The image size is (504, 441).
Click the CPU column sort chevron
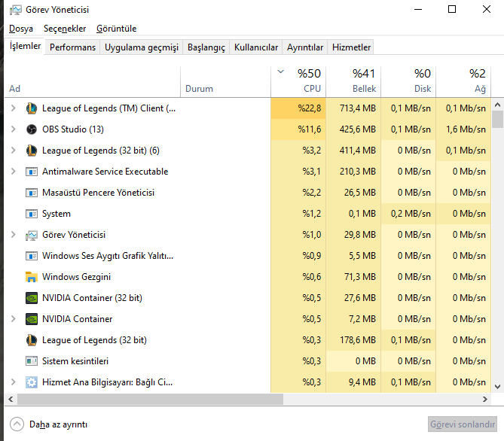(280, 71)
